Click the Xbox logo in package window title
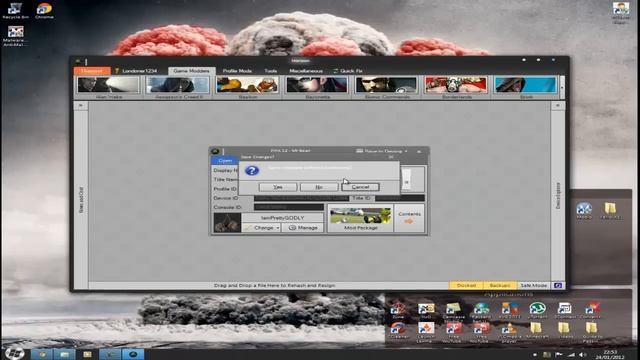 (215, 151)
